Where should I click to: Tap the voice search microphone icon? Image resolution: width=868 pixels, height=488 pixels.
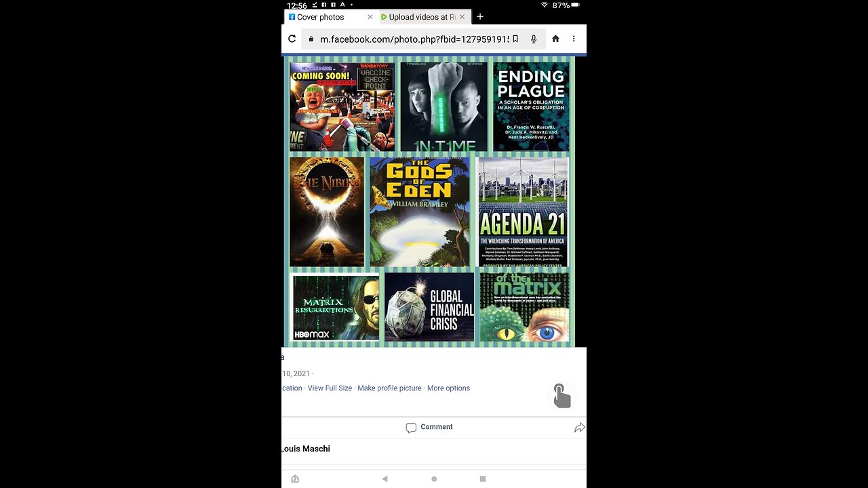point(534,39)
